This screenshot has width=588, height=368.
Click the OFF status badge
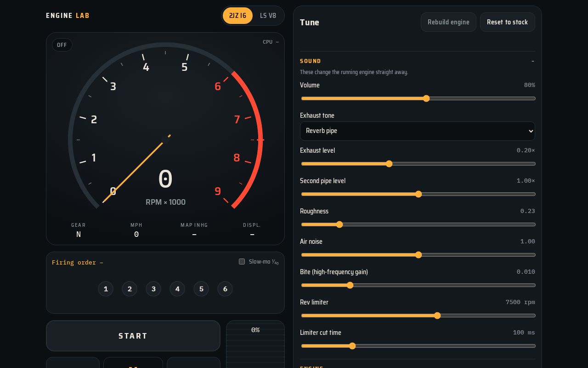pyautogui.click(x=62, y=45)
